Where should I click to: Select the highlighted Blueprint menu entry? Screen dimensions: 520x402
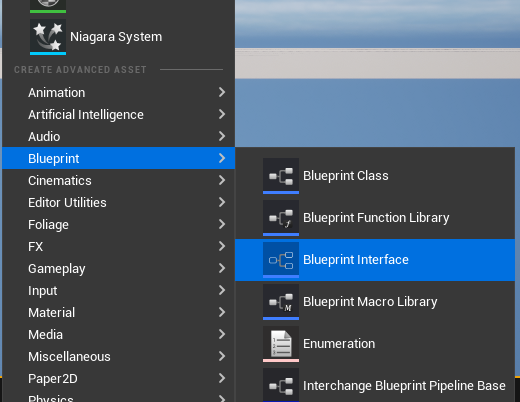pos(118,158)
